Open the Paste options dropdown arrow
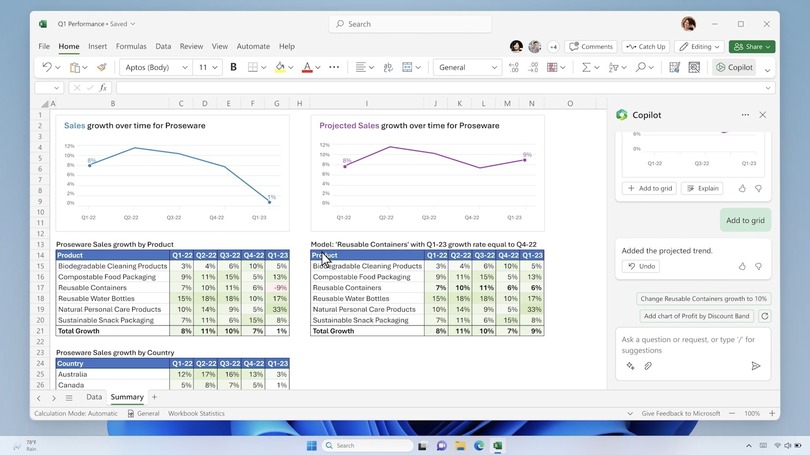This screenshot has width=810, height=455. pos(85,68)
